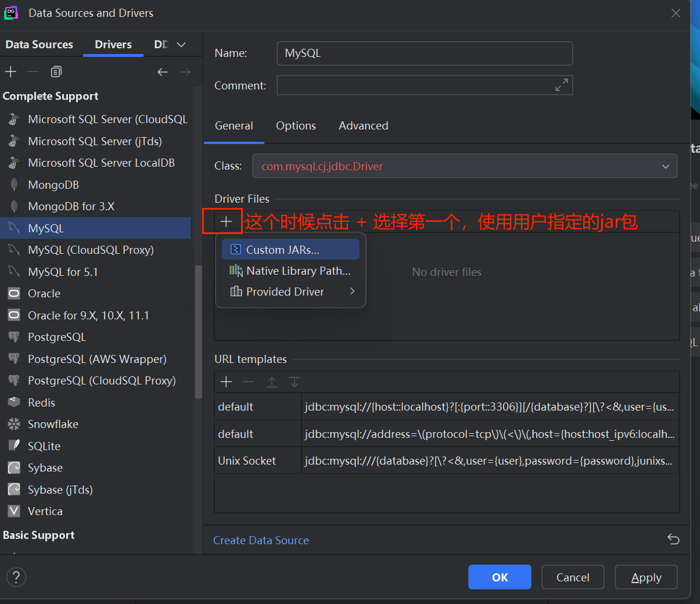
Task: Select MySQL driver in the list
Action: coord(95,228)
